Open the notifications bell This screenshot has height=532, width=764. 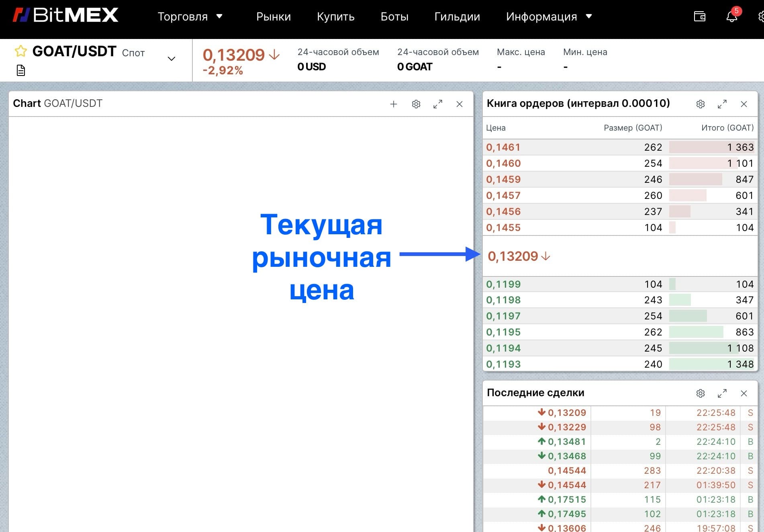(x=732, y=16)
